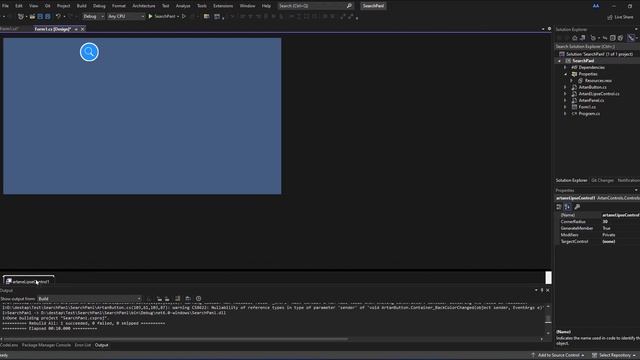Click the Live Share icon
The image size is (640, 360).
pyautogui.click(x=610, y=17)
